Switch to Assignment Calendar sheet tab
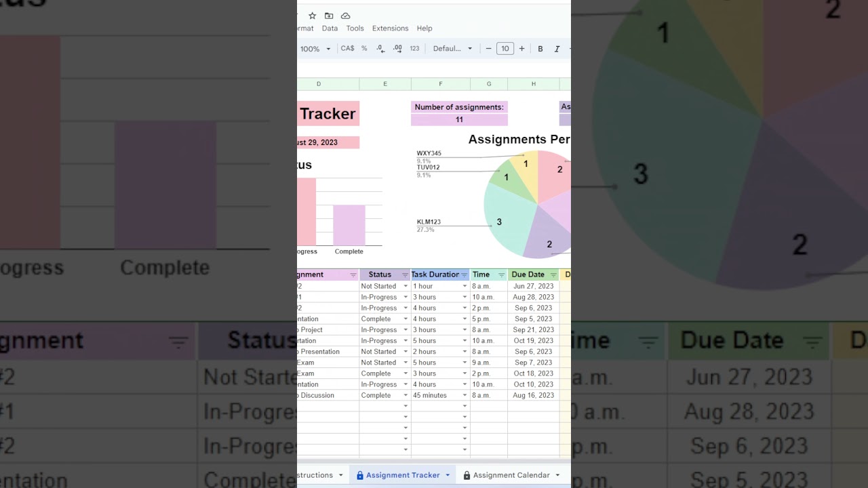 [511, 476]
